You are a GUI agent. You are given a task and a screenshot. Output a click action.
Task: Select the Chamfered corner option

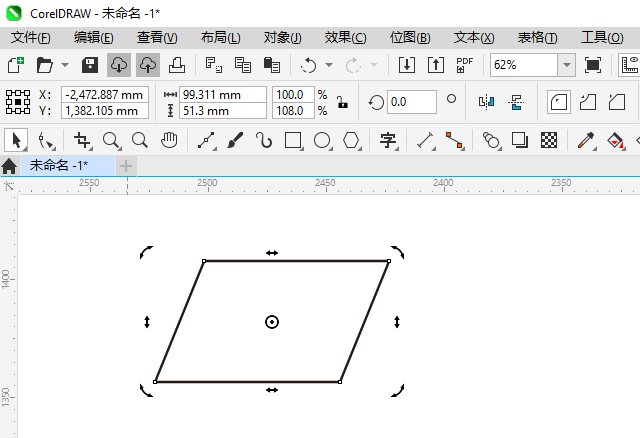click(x=617, y=102)
